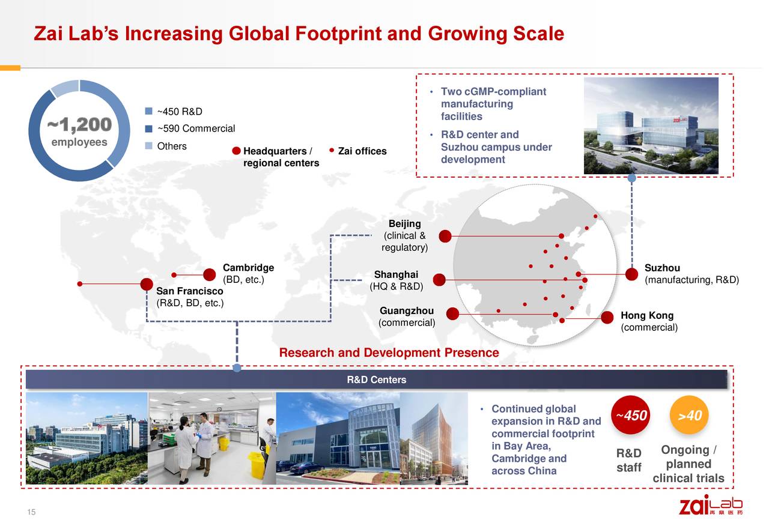The image size is (769, 532).
Task: Select the Guangzhou commercial marker
Action: coord(452,313)
